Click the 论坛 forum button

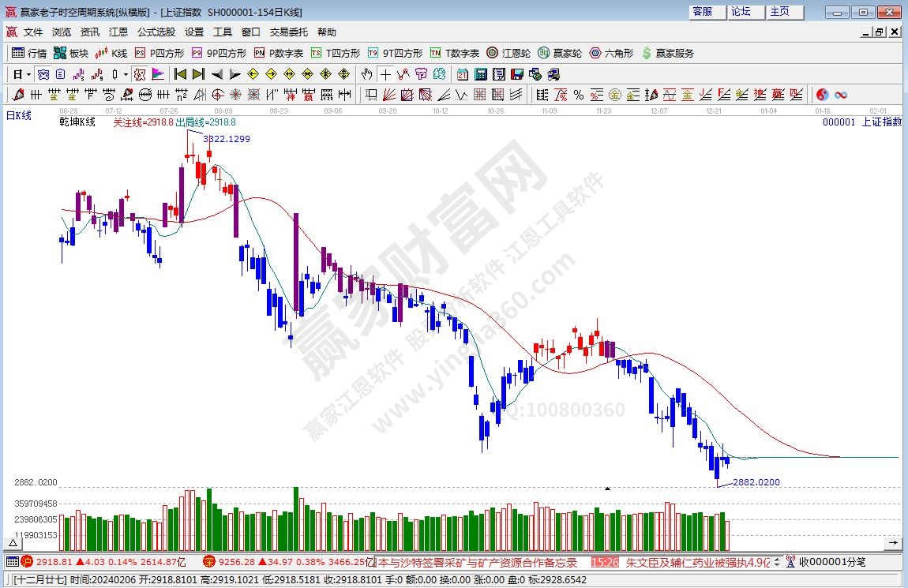741,12
